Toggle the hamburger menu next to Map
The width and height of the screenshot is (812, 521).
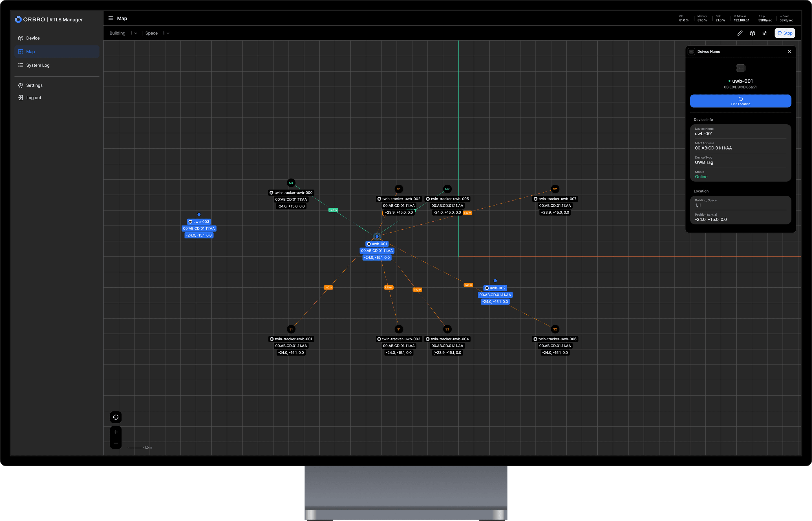tap(111, 18)
